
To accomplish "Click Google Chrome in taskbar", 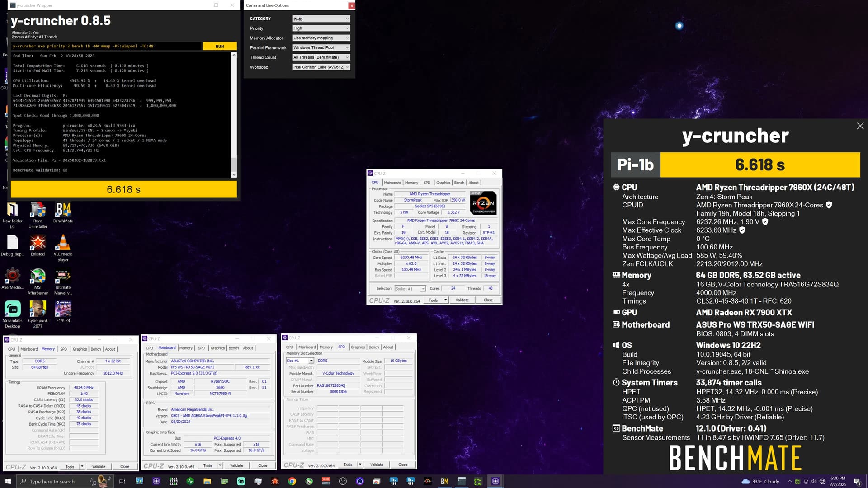I will pos(292,481).
